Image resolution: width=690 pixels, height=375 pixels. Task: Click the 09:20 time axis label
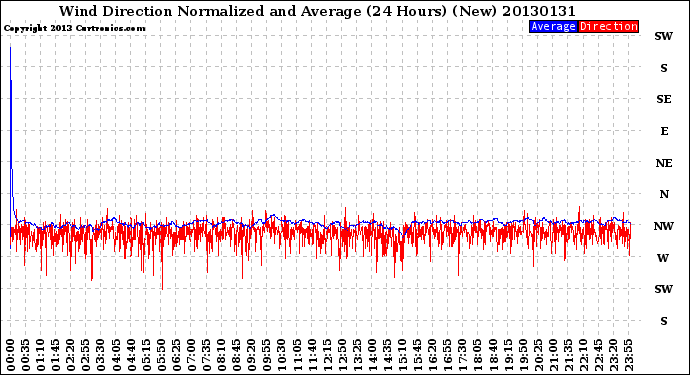pos(252,355)
